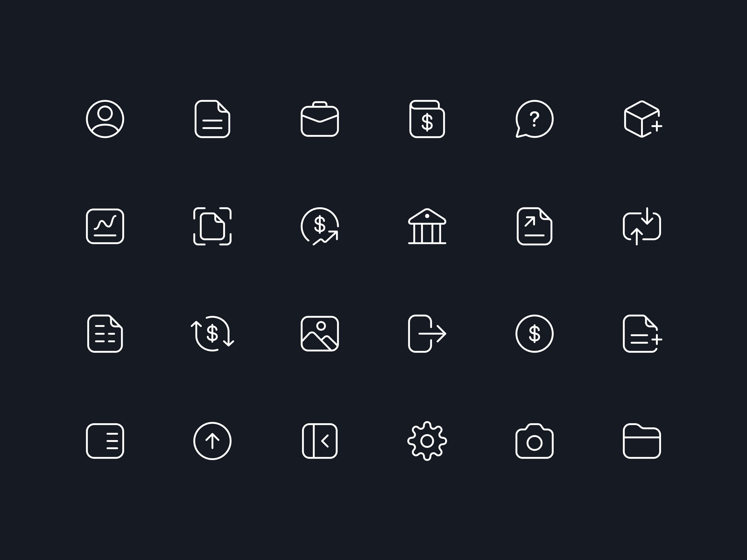Viewport: 747px width, 560px height.
Task: Click the settings gear icon
Action: pos(427,441)
